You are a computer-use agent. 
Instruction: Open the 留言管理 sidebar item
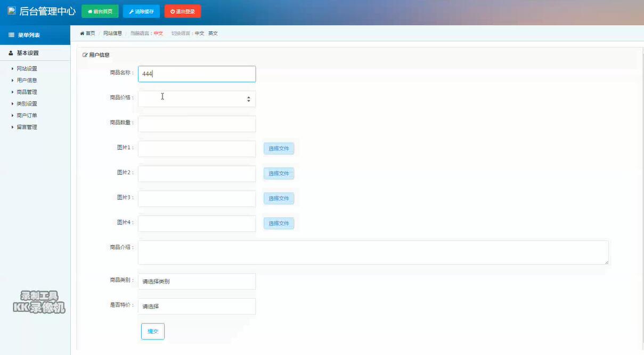pos(27,127)
